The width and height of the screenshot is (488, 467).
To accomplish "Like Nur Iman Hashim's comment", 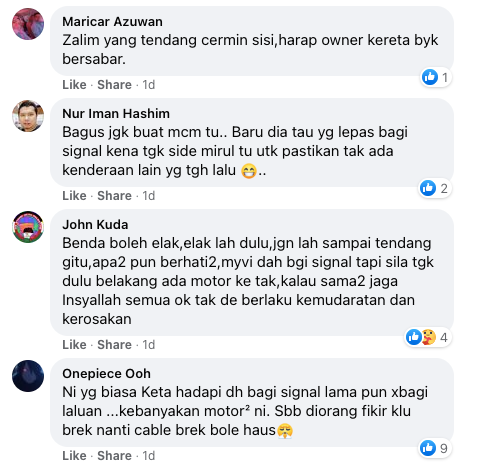I will [74, 196].
